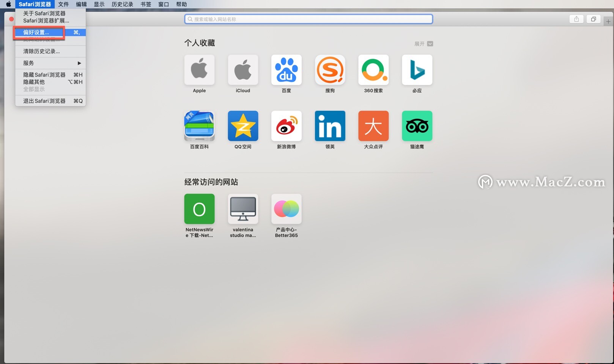Open the 文件 menu in menu bar
This screenshot has height=364, width=614.
coord(63,4)
